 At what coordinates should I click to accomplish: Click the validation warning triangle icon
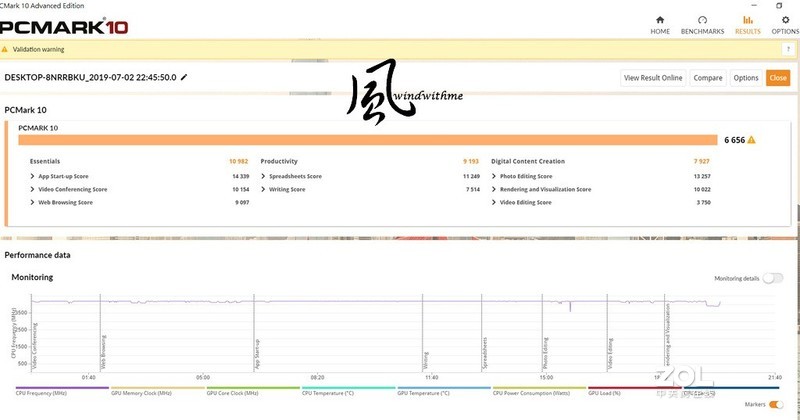[x=5, y=50]
